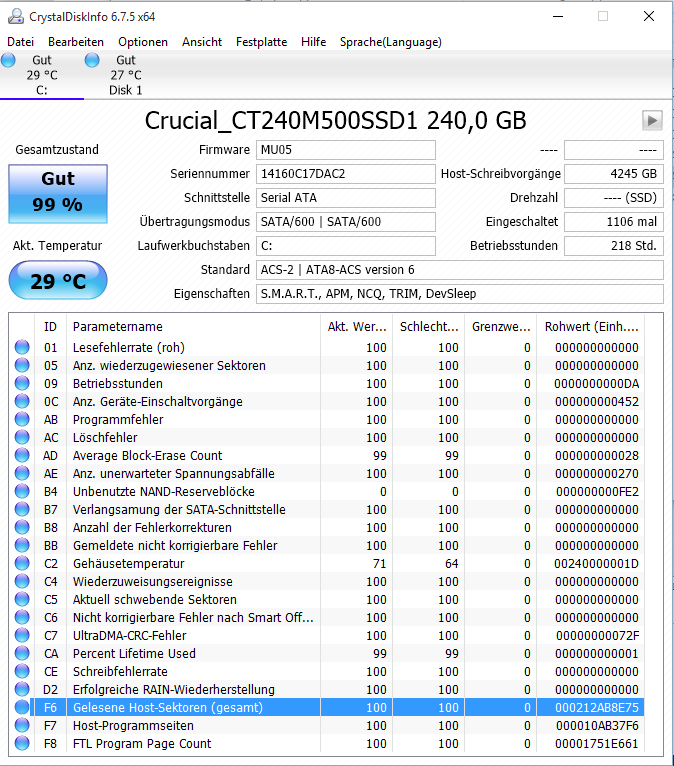The image size is (674, 766).
Task: Open the Hilfe menu
Action: pyautogui.click(x=314, y=42)
